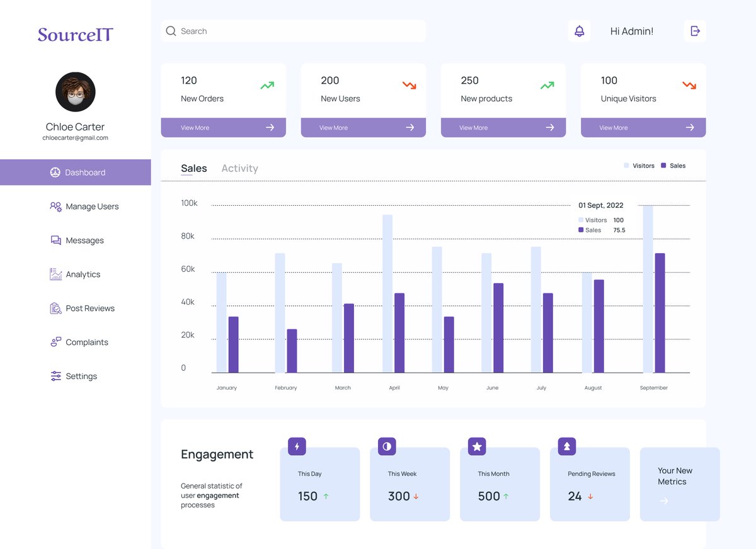Toggle the Visitors legend in the Sales chart
The height and width of the screenshot is (549, 756).
point(639,166)
